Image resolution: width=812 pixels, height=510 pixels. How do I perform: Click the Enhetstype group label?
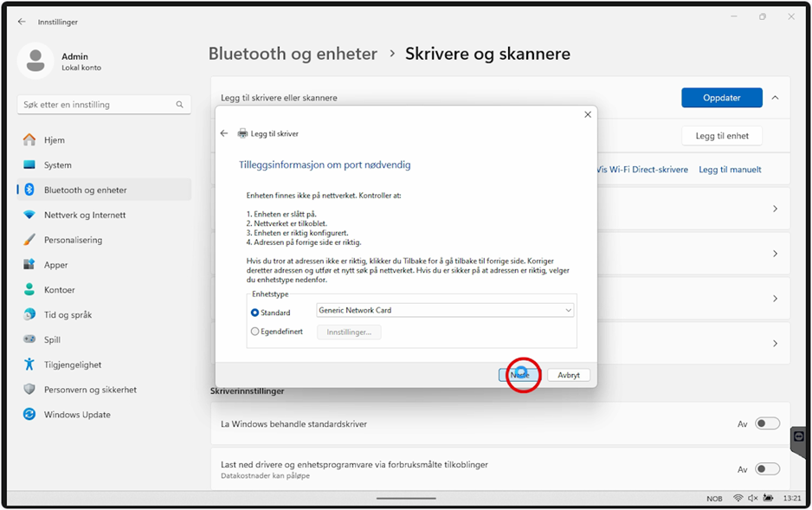270,294
